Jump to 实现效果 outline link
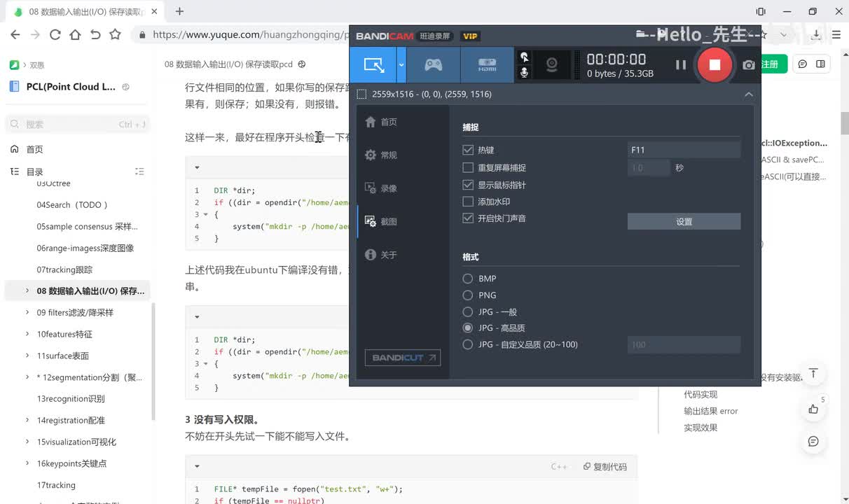Screen dimensions: 849x504 (x=700, y=428)
